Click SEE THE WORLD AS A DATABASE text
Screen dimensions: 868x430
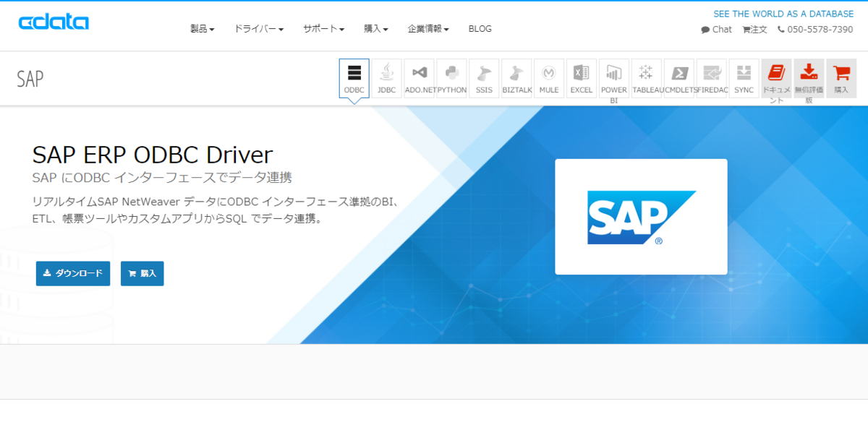point(783,14)
